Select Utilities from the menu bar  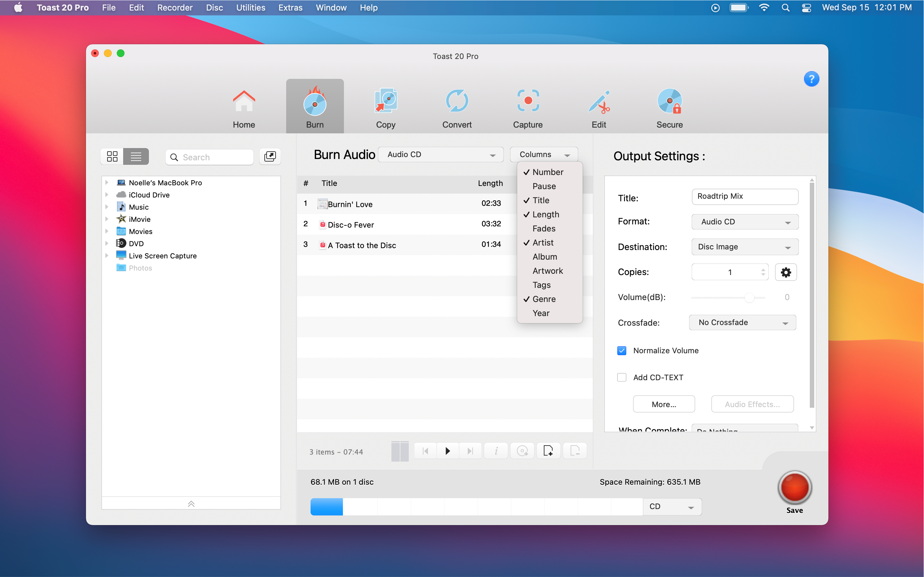(250, 7)
